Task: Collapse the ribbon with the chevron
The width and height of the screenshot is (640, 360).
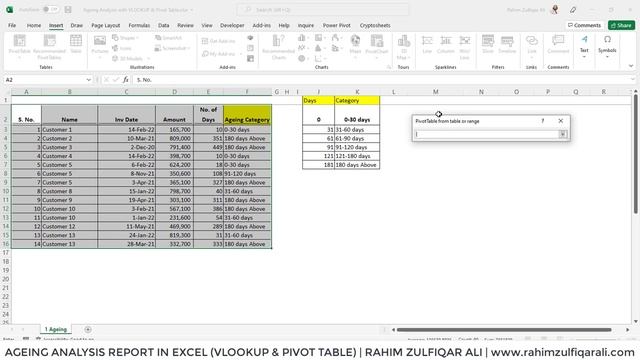Action: (631, 66)
